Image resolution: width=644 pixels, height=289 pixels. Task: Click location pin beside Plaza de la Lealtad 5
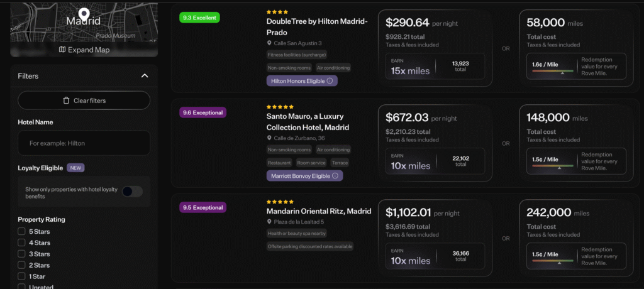point(269,222)
